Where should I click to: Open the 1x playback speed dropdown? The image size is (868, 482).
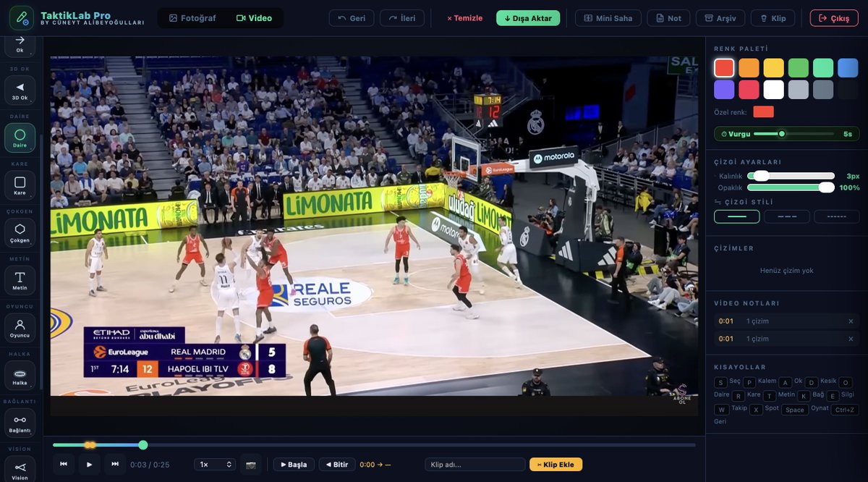click(215, 465)
